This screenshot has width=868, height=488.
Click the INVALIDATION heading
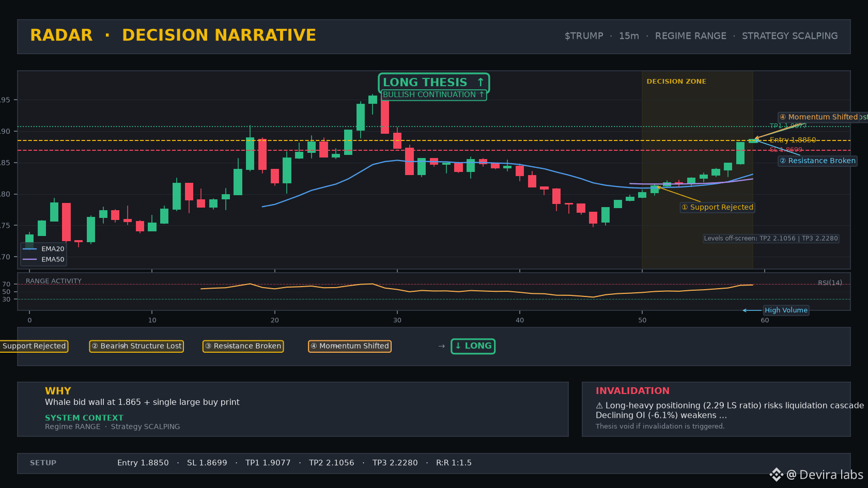pos(632,391)
